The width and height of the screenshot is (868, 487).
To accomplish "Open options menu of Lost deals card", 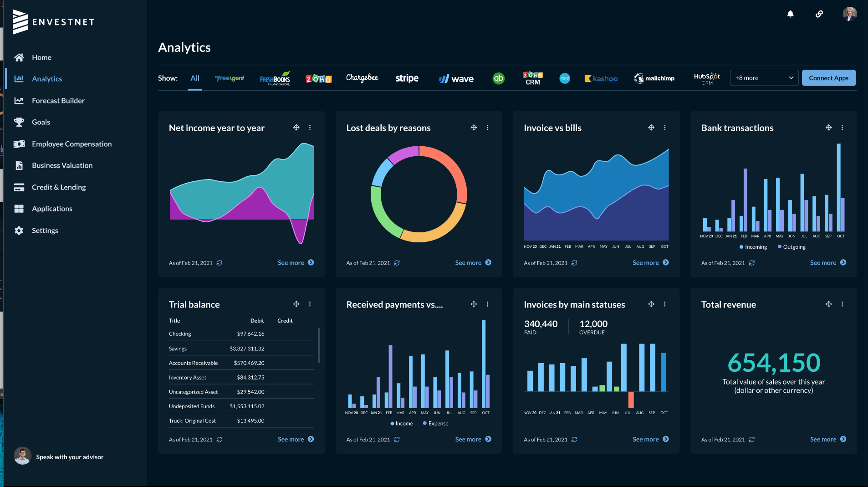I will coord(487,128).
